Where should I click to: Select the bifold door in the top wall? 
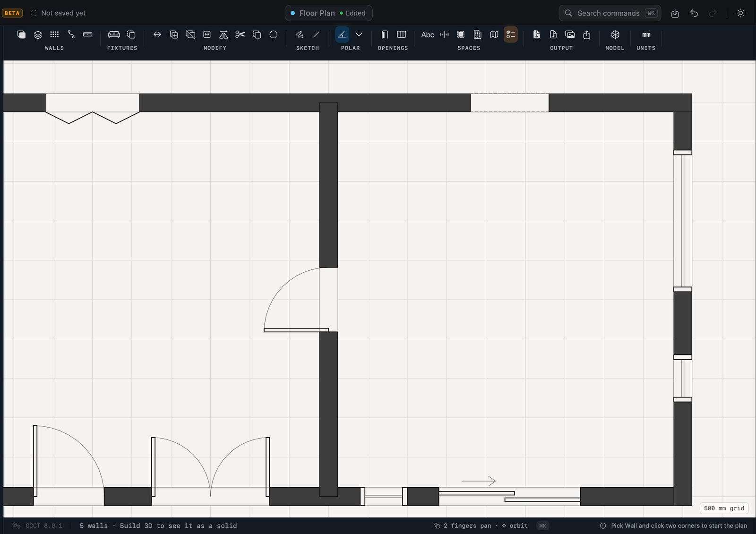click(93, 109)
